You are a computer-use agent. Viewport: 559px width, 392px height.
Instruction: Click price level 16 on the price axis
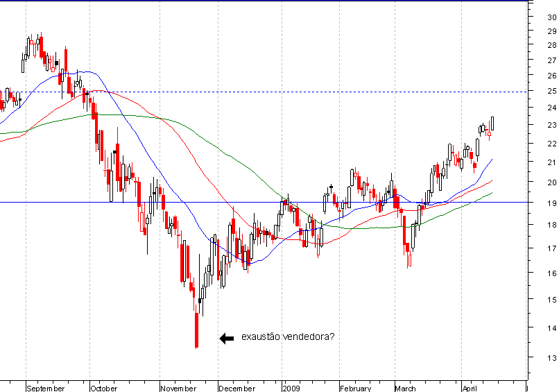(x=552, y=273)
